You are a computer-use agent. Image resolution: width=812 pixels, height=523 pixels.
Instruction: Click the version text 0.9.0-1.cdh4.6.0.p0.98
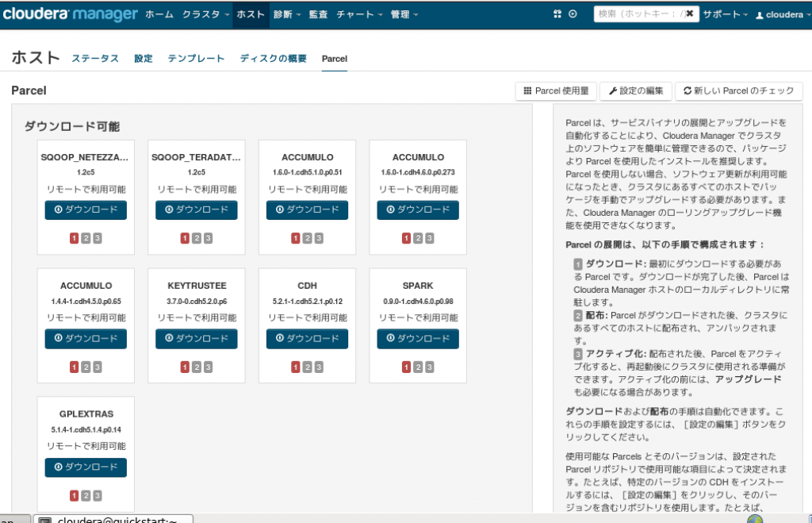418,301
